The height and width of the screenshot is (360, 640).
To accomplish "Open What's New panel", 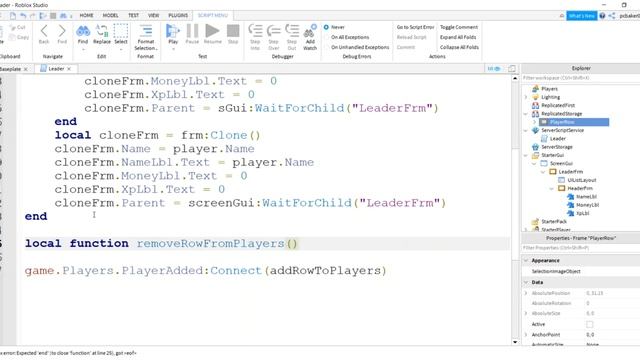I will pos(582,16).
